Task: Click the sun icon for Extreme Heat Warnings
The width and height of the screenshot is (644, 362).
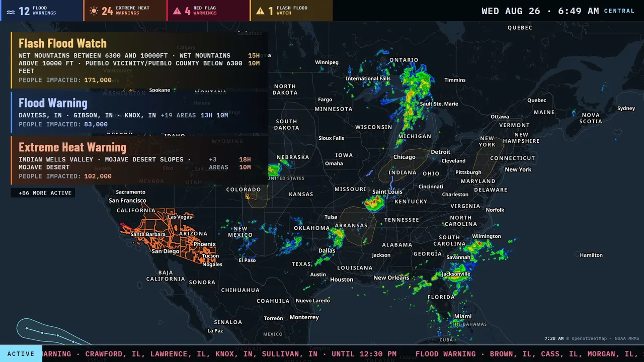Action: 94,11
